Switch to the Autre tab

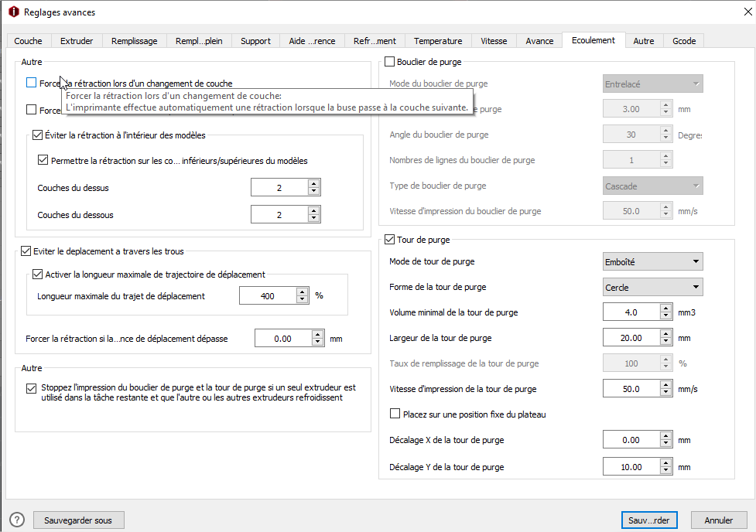(644, 41)
